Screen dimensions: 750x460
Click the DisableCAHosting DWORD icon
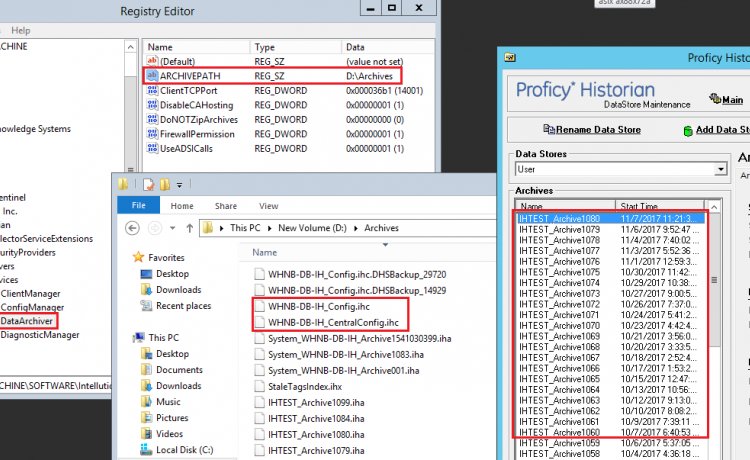click(152, 105)
